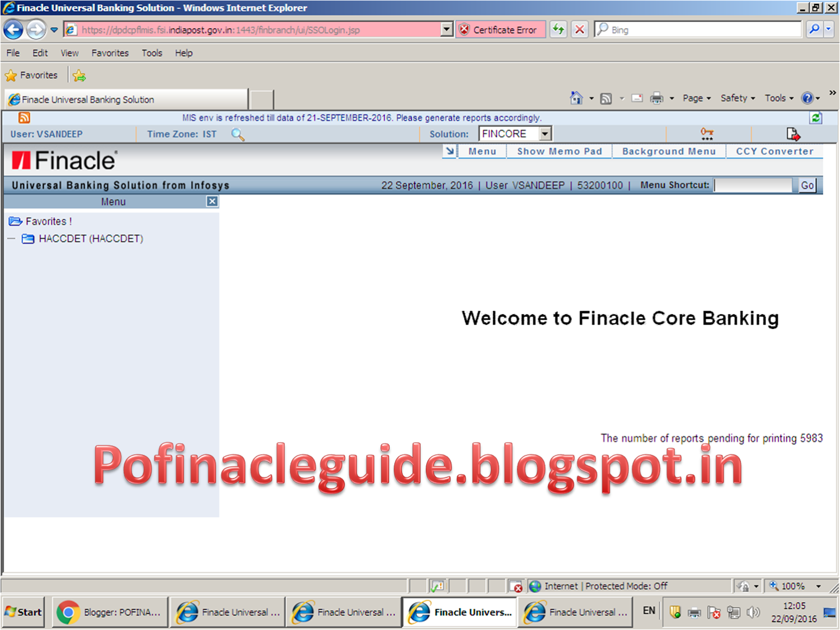
Task: Click the magnifier next to Time Zone IST
Action: 238,134
